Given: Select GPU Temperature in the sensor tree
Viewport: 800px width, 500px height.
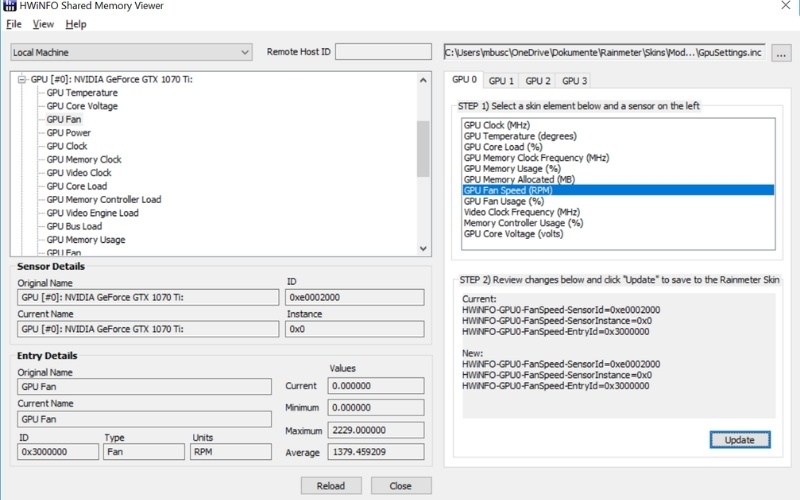Looking at the screenshot, I should [82, 93].
